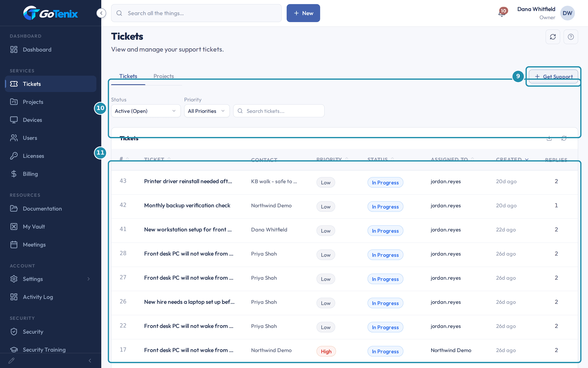Screen dimensions: 588x368
Task: Open Licenses in the sidebar
Action: (51, 156)
